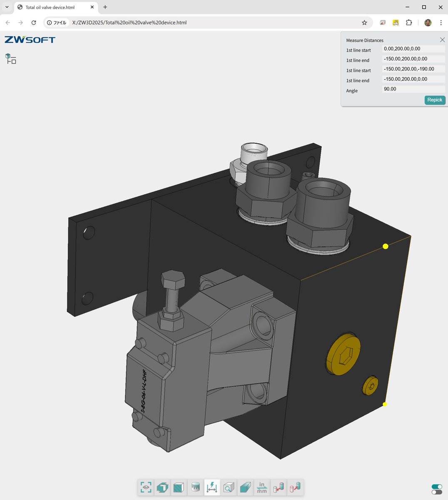Open the view orientation cube tool
This screenshot has height=500, width=448.
tap(162, 487)
